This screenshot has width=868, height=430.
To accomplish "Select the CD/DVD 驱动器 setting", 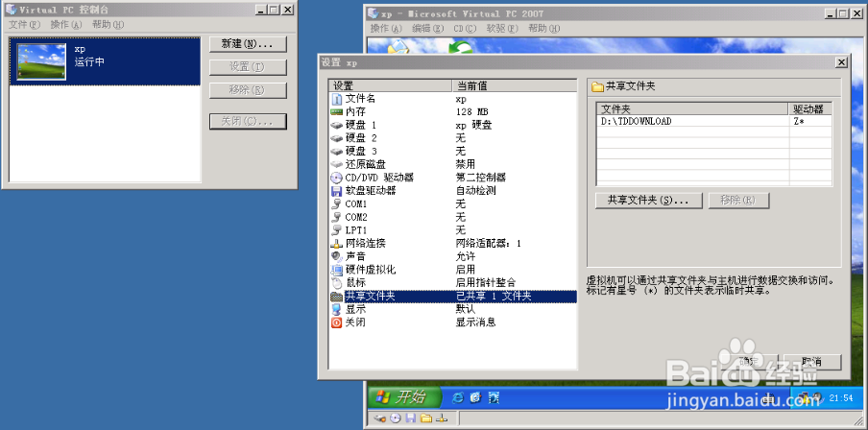I will point(453,178).
